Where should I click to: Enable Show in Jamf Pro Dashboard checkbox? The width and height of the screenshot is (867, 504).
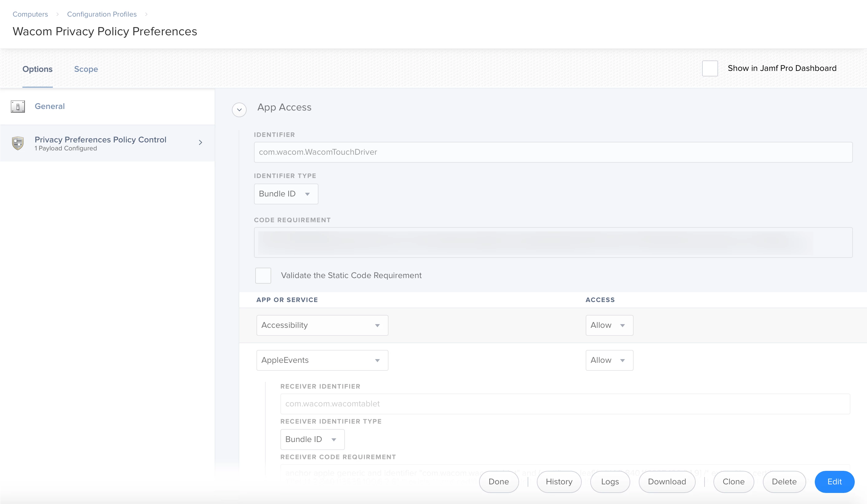coord(710,68)
